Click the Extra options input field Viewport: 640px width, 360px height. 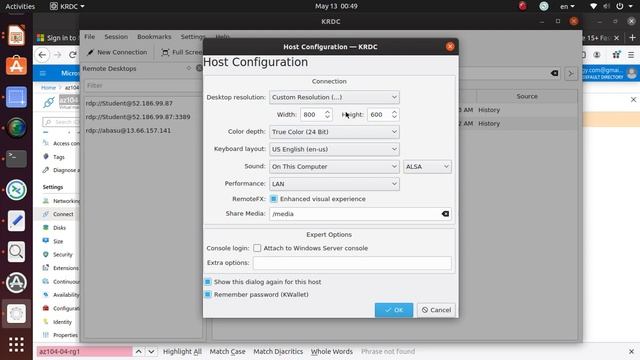(x=352, y=263)
